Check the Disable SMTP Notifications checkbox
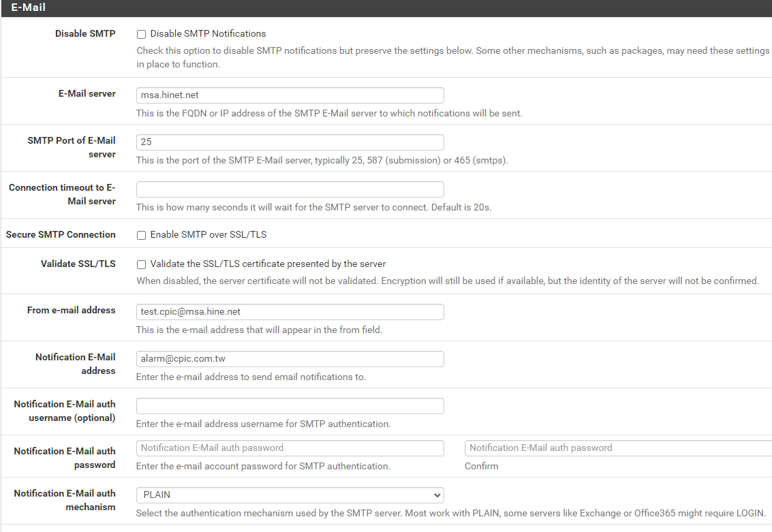This screenshot has height=532, width=772. (141, 34)
